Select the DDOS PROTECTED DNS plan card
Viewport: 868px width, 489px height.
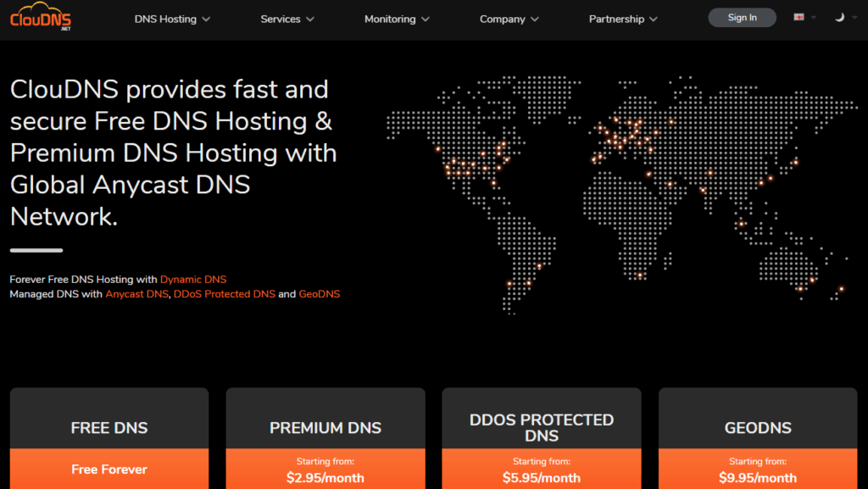coord(542,438)
